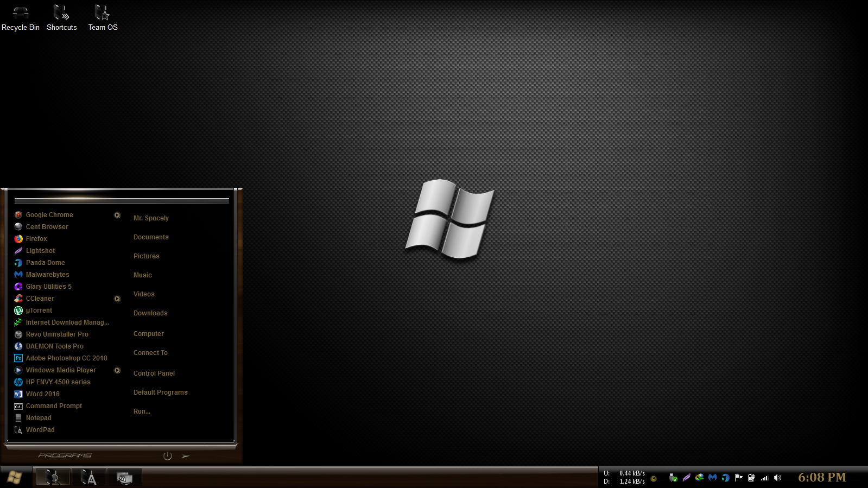Click the Start menu search box
Screen dimensions: 868x488
tap(122, 200)
